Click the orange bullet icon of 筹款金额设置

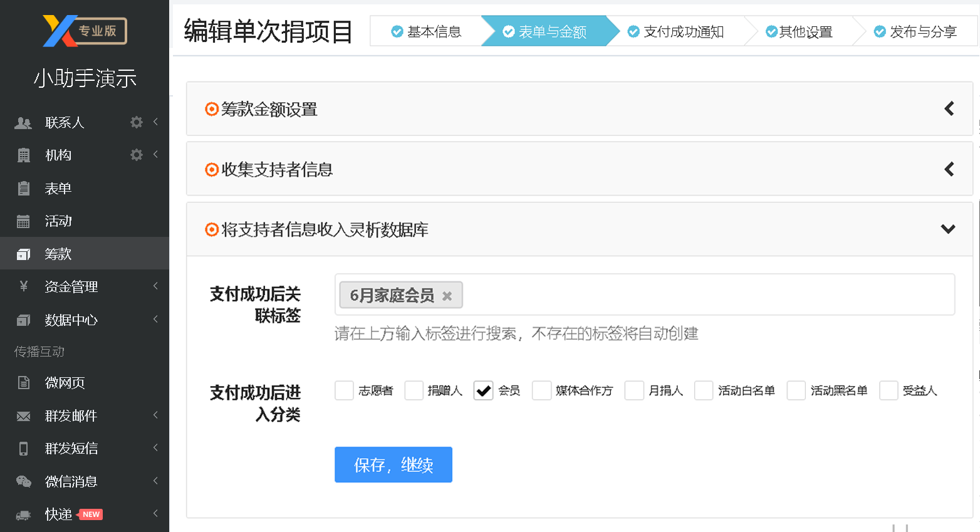(212, 109)
